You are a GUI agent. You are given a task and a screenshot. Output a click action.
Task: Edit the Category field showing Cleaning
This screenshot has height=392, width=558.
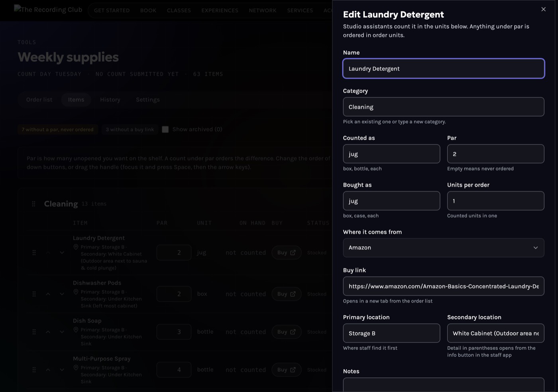444,107
